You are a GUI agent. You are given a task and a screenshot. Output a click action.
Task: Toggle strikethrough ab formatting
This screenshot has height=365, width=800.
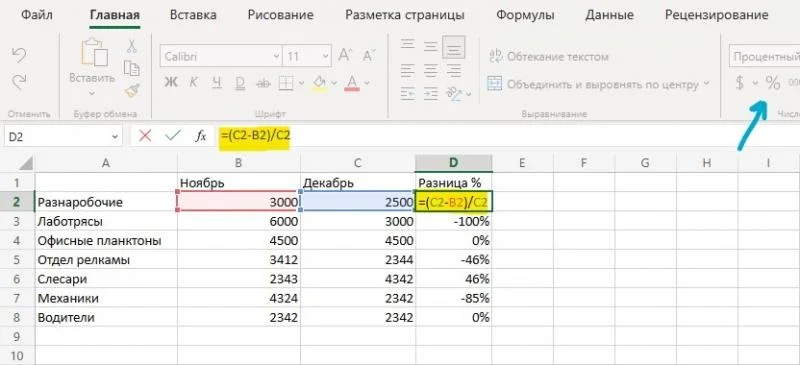click(x=263, y=82)
